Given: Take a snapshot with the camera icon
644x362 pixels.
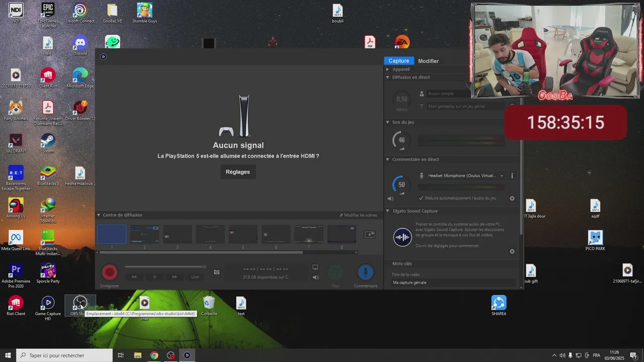Looking at the screenshot, I should click(216, 272).
